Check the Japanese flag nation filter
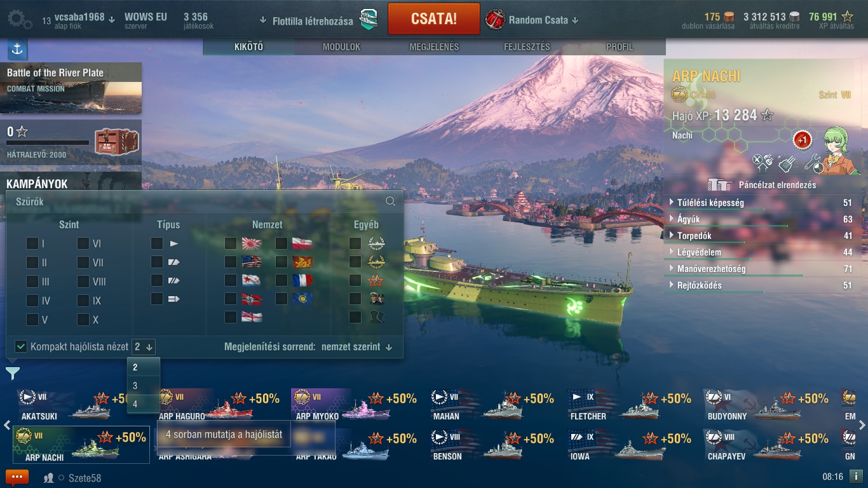 click(x=231, y=243)
